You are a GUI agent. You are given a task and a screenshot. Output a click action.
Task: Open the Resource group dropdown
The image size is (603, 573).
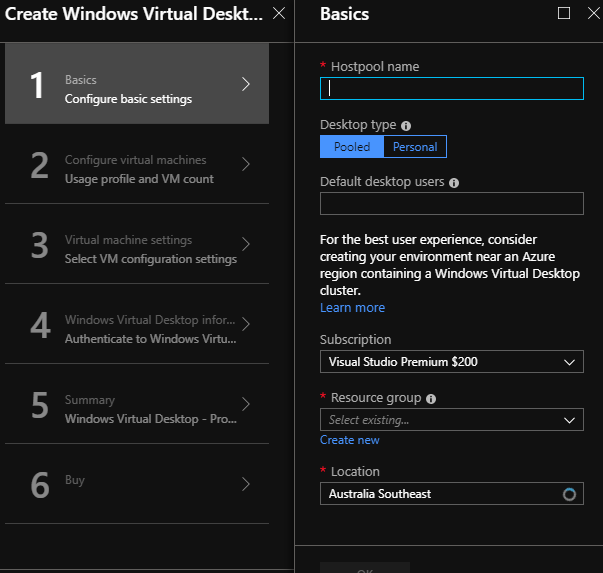(x=451, y=420)
